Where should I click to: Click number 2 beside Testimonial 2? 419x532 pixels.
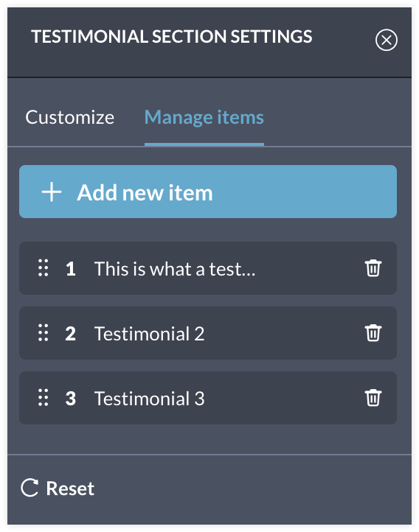(x=71, y=334)
